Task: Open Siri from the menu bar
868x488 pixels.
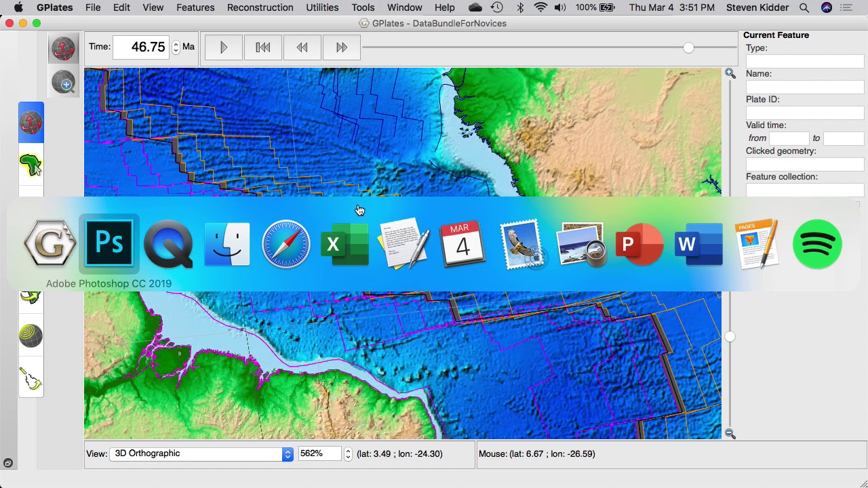Action: [826, 7]
